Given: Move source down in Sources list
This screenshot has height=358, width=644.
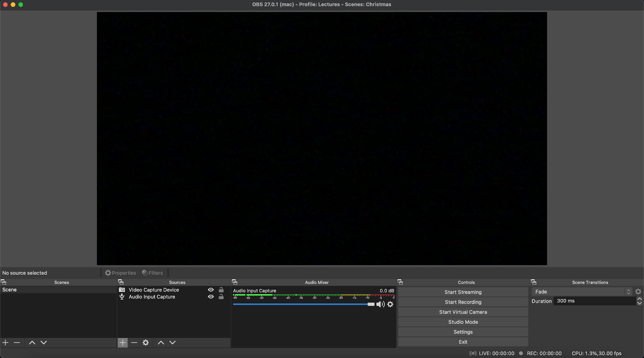Looking at the screenshot, I should coord(173,342).
